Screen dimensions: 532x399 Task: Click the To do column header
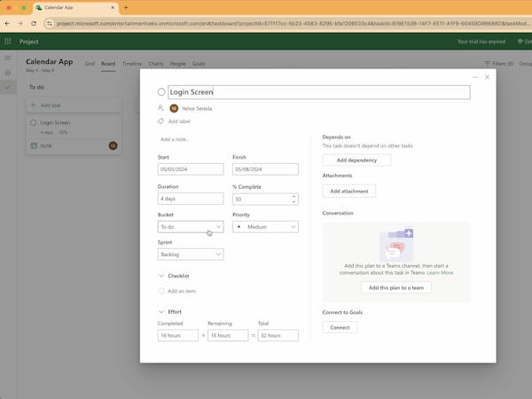click(36, 87)
